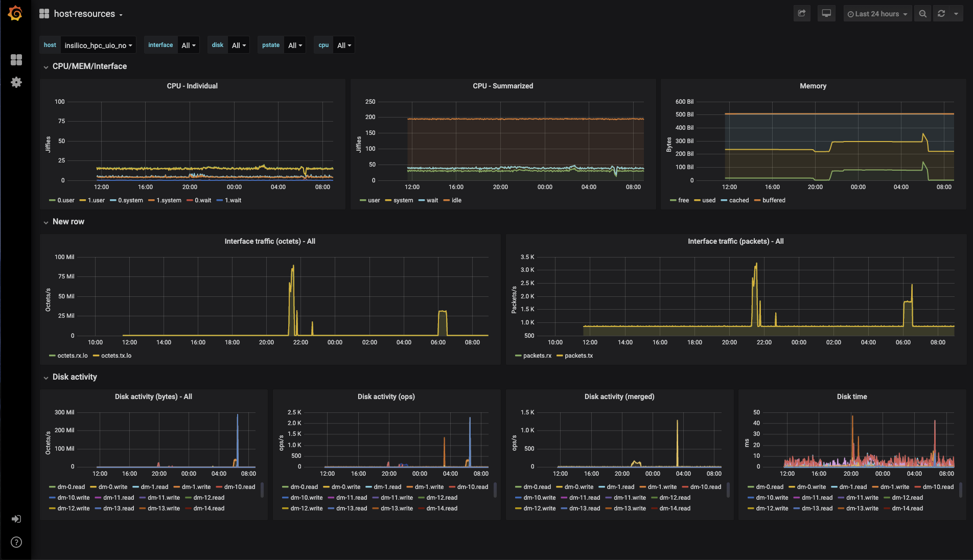Open the host variable dropdown insilico_hpc_uio_no
The height and width of the screenshot is (560, 973).
pos(98,45)
